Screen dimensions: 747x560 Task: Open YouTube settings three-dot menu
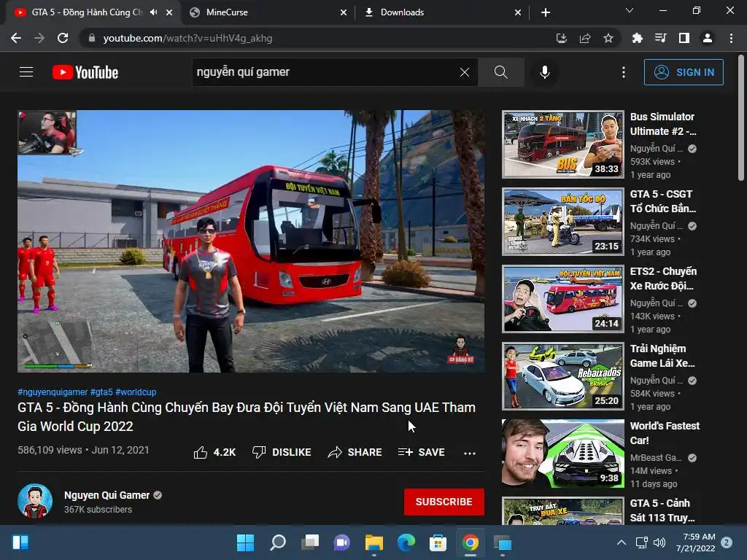tap(624, 72)
